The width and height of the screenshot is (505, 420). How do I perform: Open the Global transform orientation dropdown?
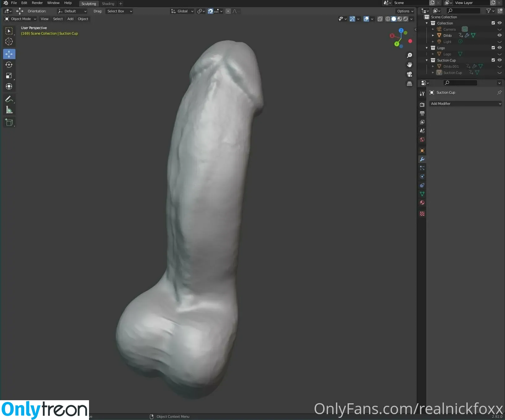point(182,11)
